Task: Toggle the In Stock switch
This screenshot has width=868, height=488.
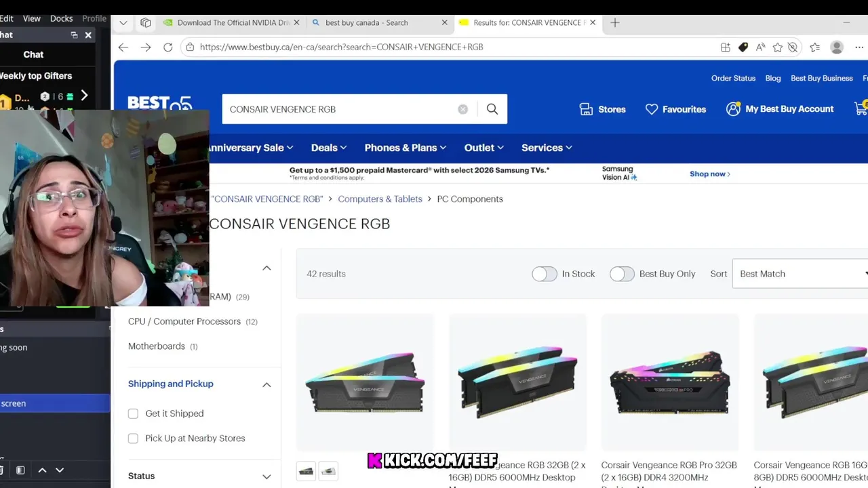Action: (544, 274)
